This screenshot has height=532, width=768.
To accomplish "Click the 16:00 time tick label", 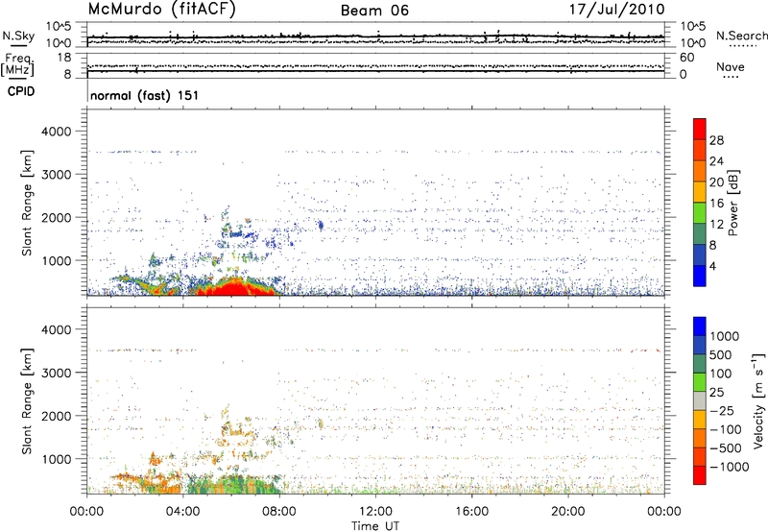I will [x=471, y=512].
